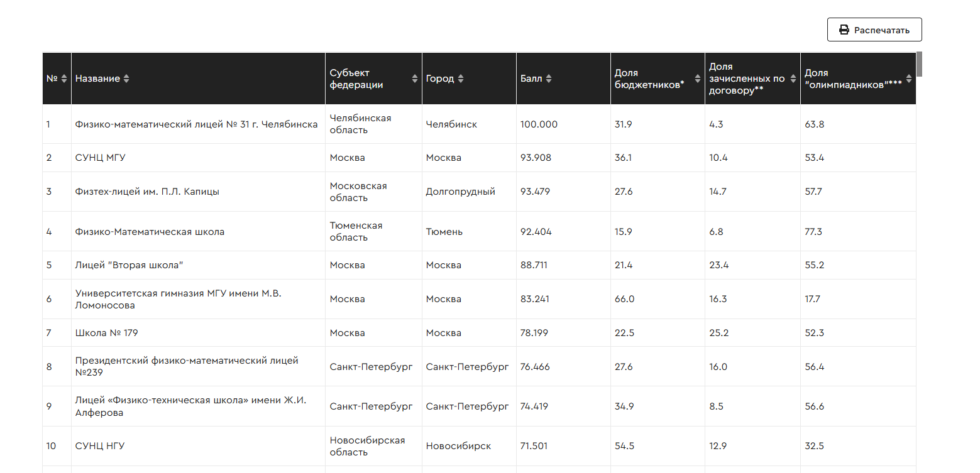This screenshot has height=473, width=980.
Task: Sort table by Название arrows icon
Action: pyautogui.click(x=126, y=79)
